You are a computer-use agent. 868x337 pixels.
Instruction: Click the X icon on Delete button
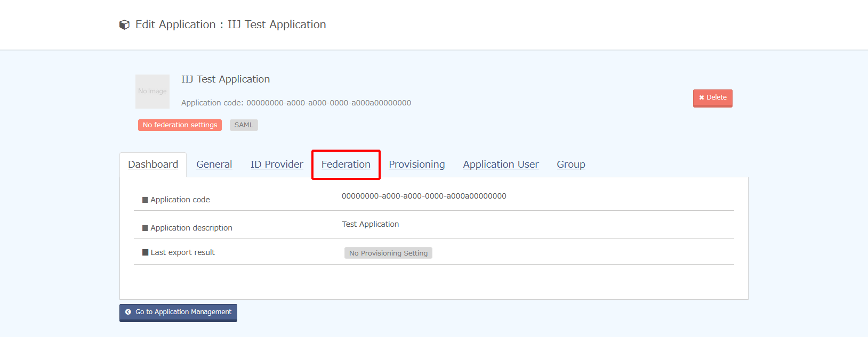point(702,98)
